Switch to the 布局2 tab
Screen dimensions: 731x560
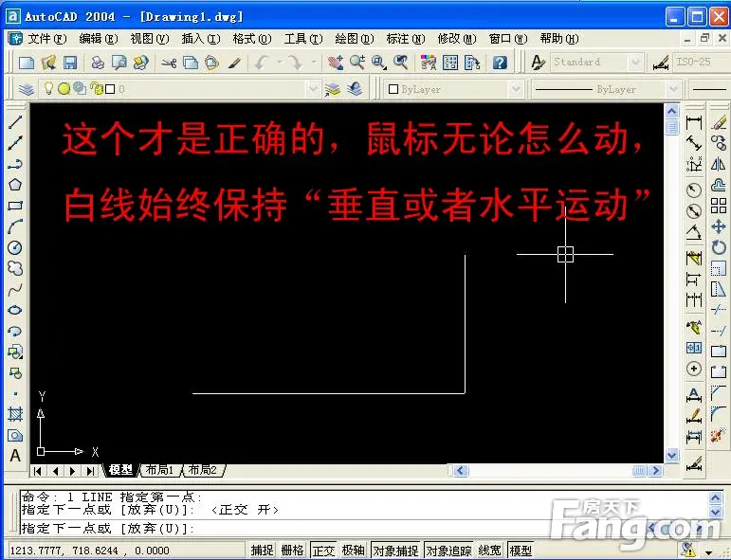tap(203, 470)
